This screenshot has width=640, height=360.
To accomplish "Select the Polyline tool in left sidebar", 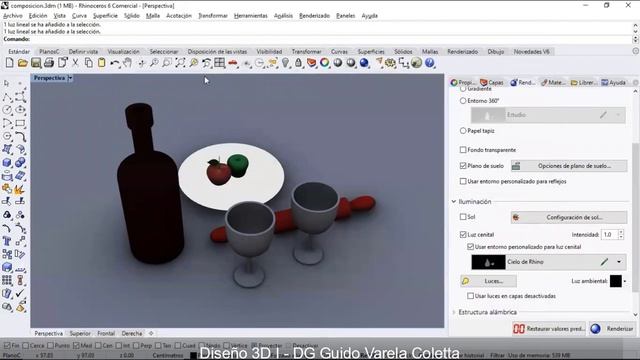I will tap(7, 97).
